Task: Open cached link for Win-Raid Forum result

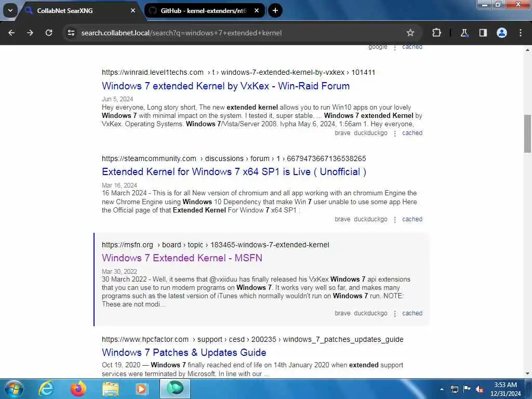Action: [x=412, y=133]
